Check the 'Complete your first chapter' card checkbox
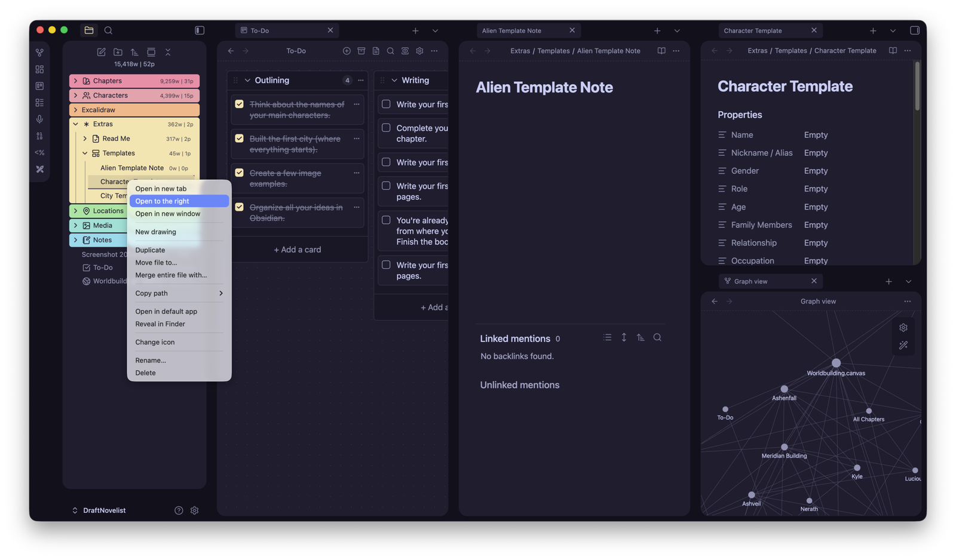This screenshot has width=956, height=560. (x=385, y=128)
